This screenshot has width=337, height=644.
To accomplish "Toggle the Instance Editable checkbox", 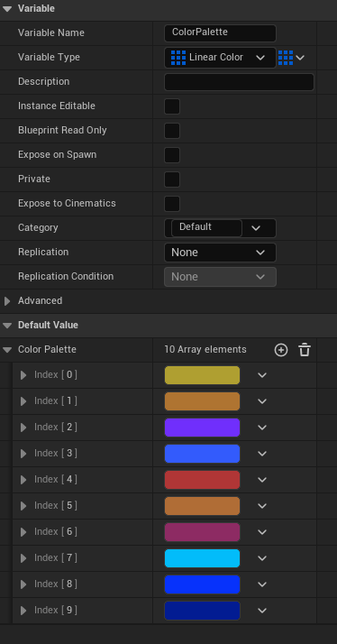I will click(172, 106).
